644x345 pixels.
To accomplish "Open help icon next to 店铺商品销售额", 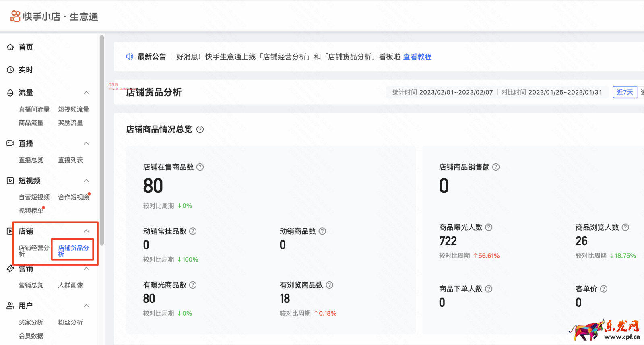I will click(496, 167).
